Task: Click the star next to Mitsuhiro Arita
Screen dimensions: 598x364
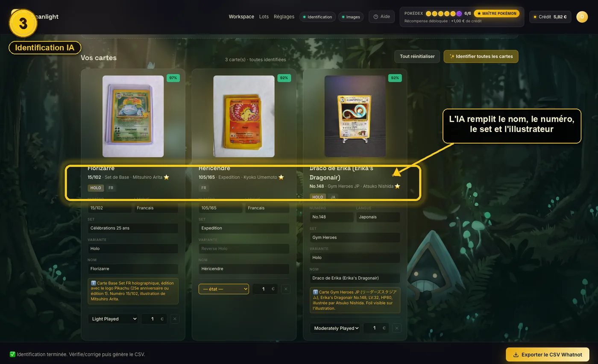Action: [166, 177]
